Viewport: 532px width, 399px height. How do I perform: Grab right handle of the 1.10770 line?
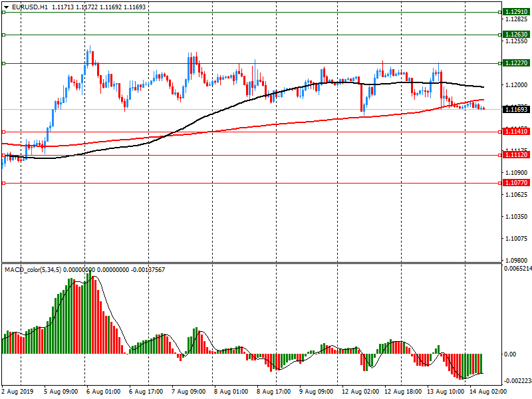click(500, 184)
